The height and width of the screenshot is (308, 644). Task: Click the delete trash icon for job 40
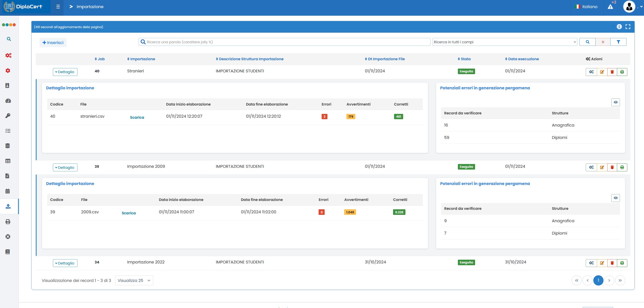pos(612,72)
